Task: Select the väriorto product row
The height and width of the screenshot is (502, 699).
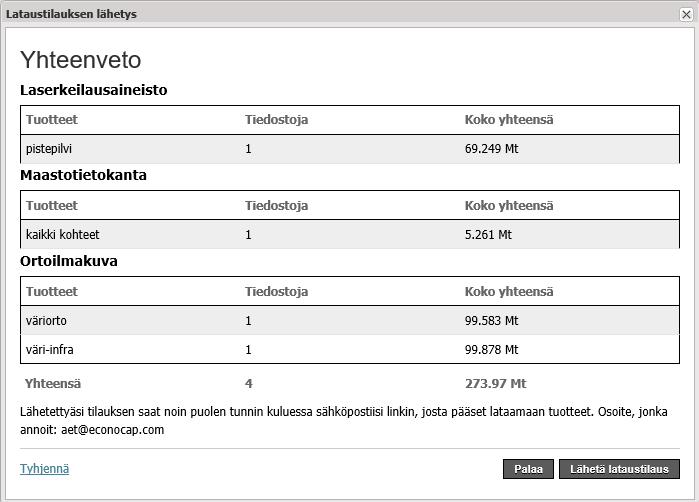Action: point(350,321)
